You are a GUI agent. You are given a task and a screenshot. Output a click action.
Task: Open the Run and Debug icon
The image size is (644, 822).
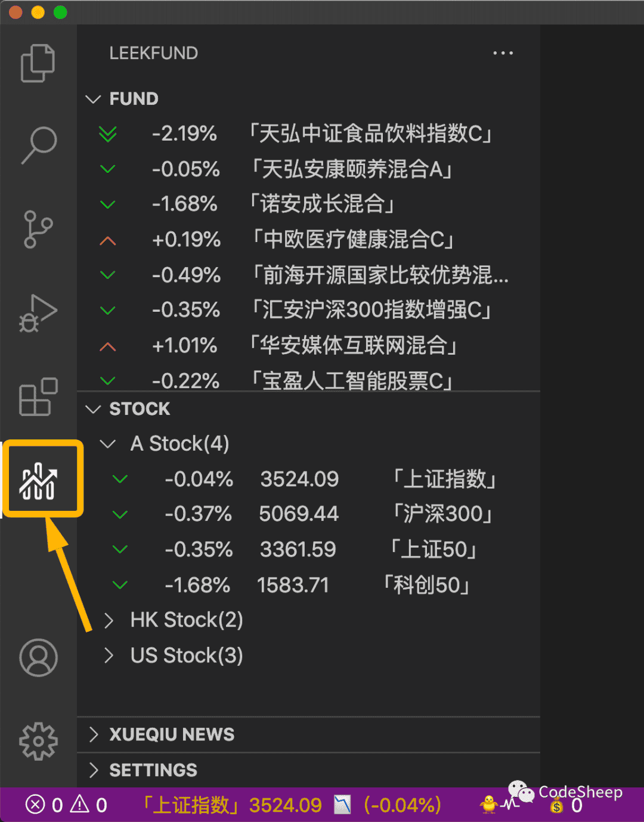(x=38, y=313)
